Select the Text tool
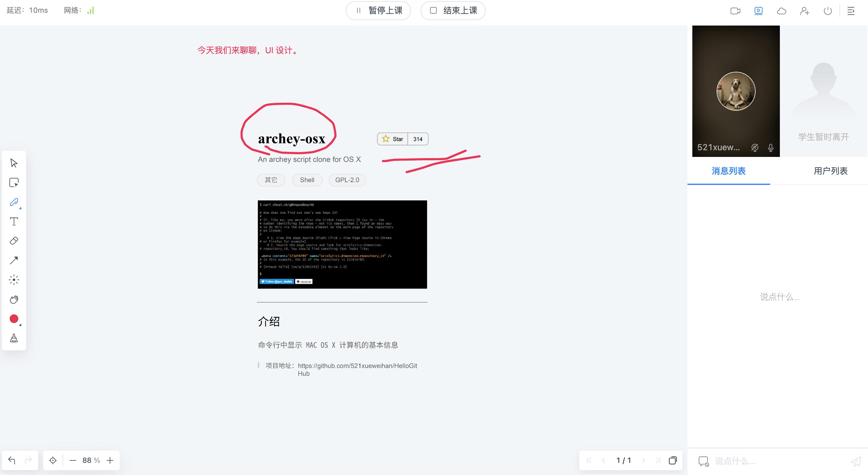868x475 pixels. pyautogui.click(x=14, y=221)
